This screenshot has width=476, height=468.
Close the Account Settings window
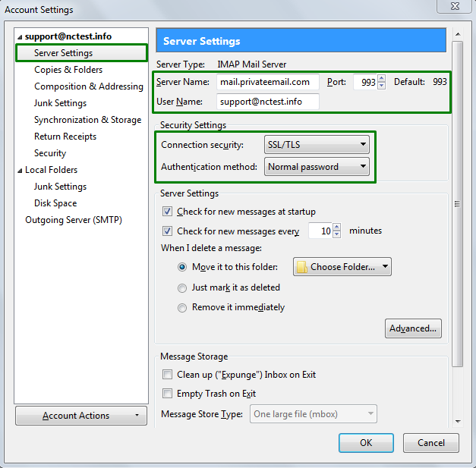(454, 8)
